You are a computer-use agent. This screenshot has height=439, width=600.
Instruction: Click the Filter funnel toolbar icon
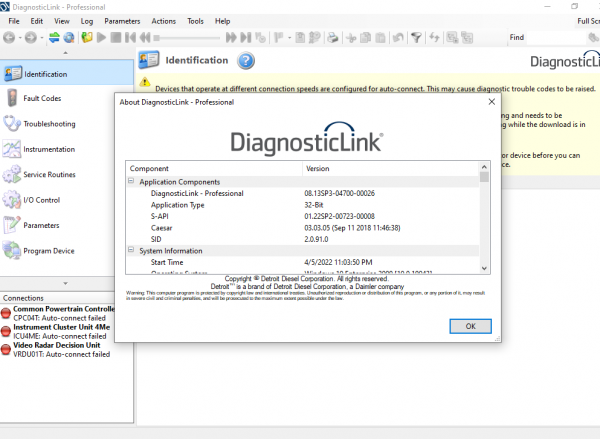(416, 38)
